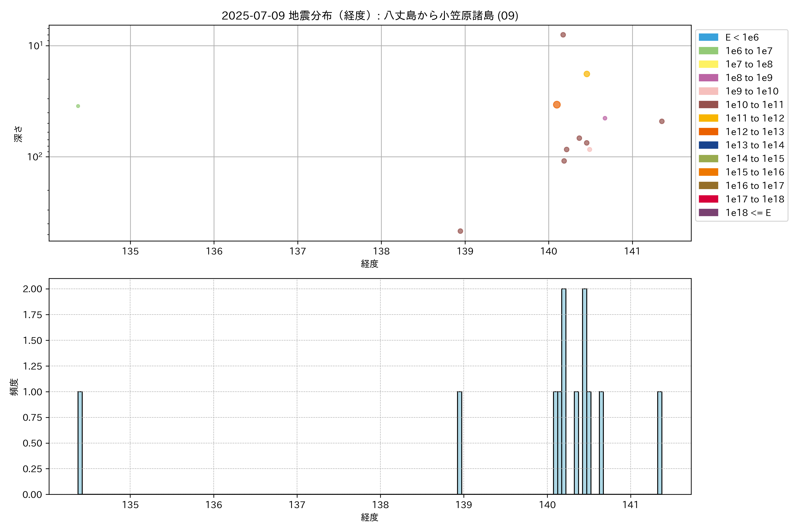The height and width of the screenshot is (532, 798).
Task: Click the '1e10 to 1e11' legend label text
Action: [x=755, y=105]
